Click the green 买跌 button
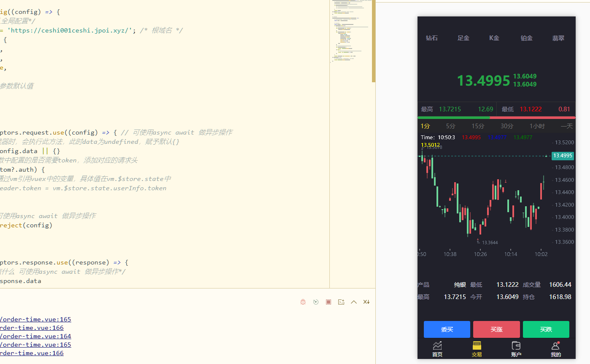This screenshot has height=364, width=590. (x=546, y=329)
